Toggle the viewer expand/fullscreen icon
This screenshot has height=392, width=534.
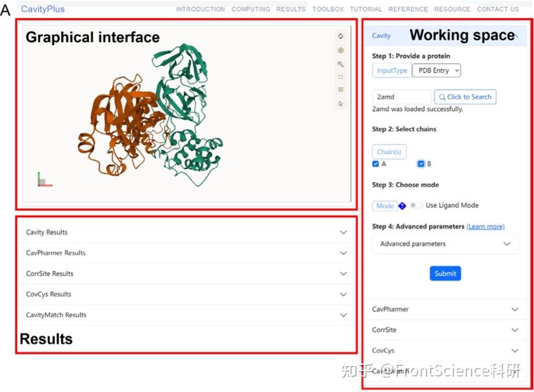(340, 77)
